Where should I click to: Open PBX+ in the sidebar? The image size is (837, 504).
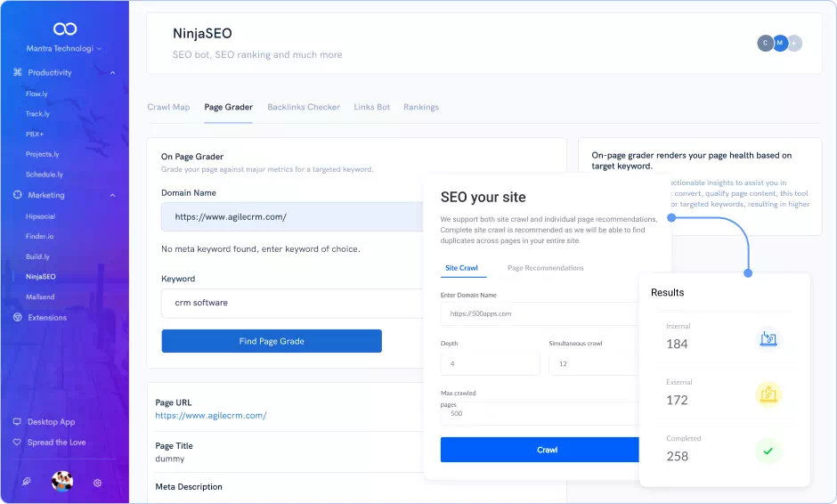35,134
